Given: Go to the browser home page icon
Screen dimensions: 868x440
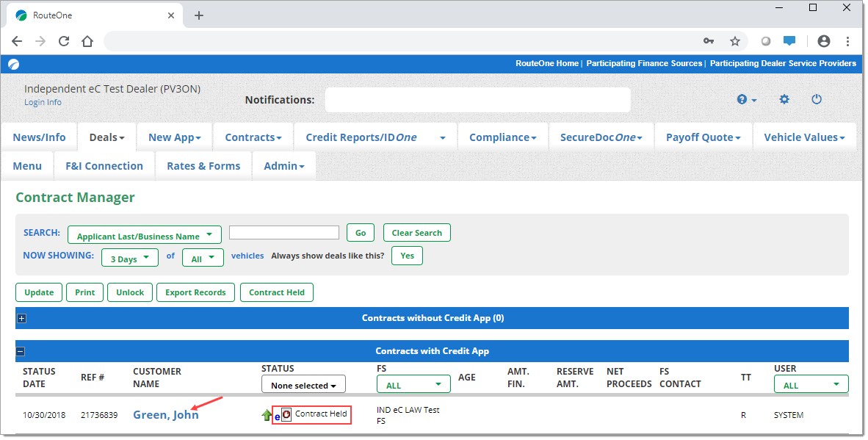Looking at the screenshot, I should pyautogui.click(x=87, y=41).
